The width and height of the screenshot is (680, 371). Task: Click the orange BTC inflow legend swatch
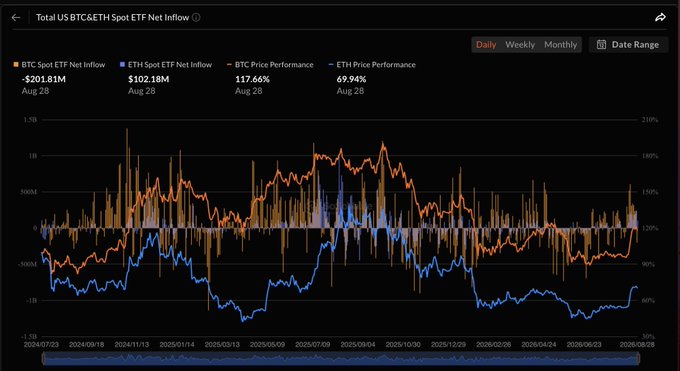[x=16, y=65]
